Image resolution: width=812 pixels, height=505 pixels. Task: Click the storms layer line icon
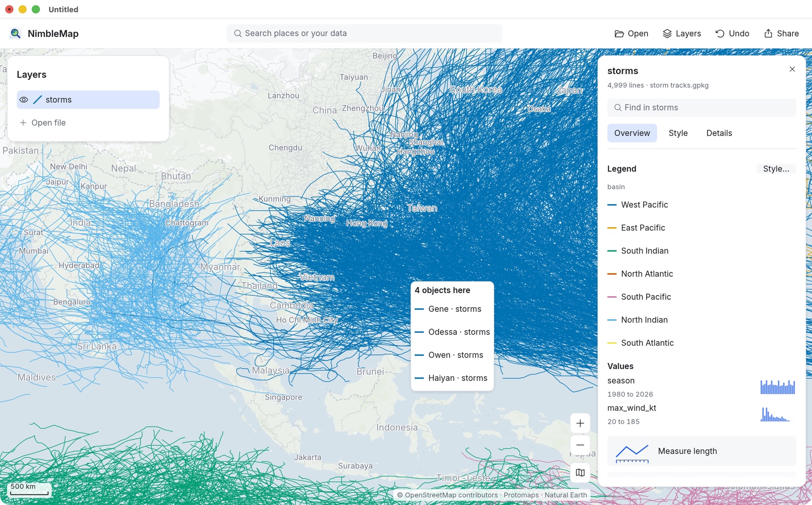38,100
